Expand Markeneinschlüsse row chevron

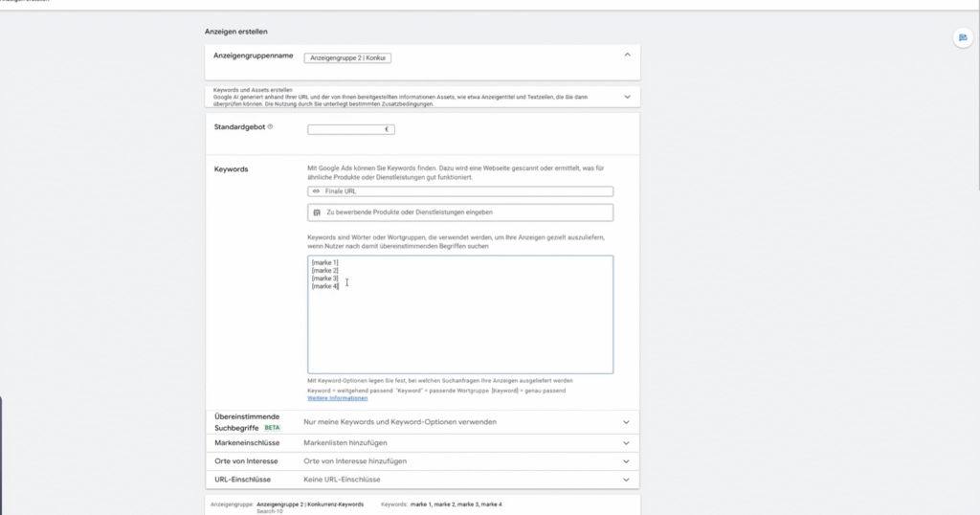pos(626,443)
